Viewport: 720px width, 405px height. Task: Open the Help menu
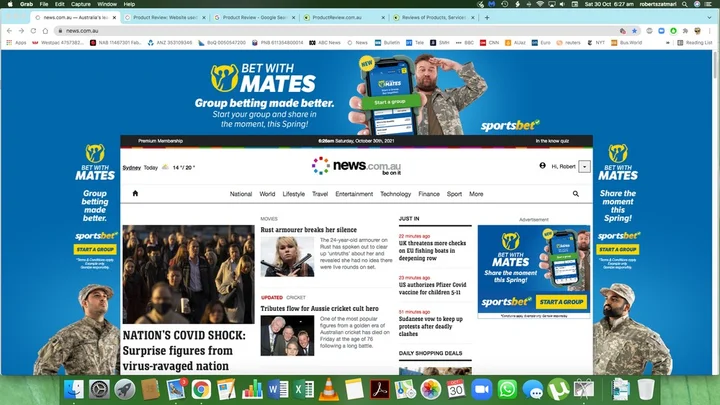coord(129,4)
